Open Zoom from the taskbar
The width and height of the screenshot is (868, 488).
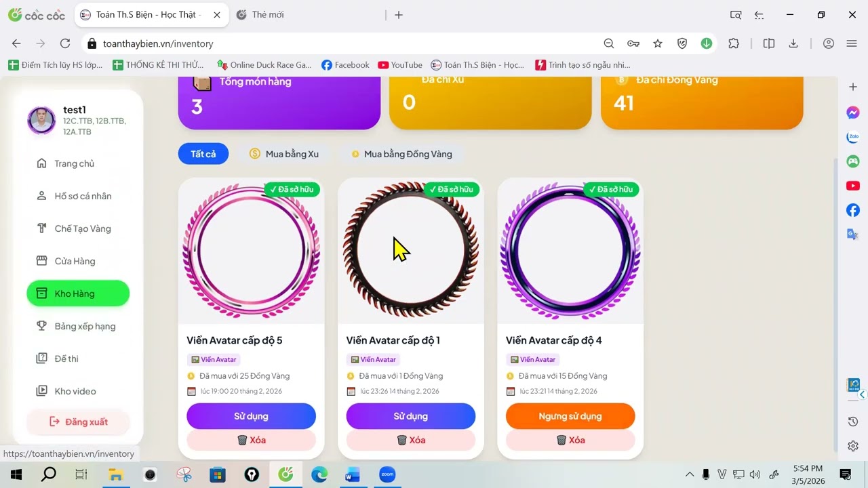point(387,474)
